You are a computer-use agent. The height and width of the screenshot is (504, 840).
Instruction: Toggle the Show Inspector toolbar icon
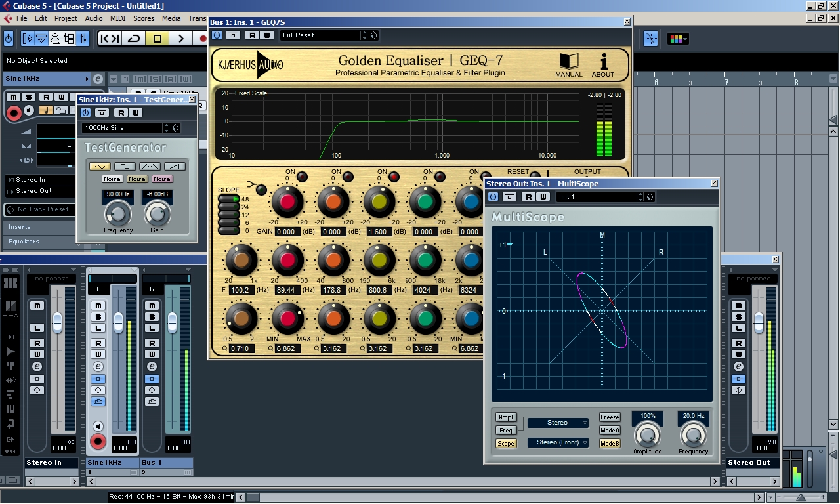[x=28, y=39]
